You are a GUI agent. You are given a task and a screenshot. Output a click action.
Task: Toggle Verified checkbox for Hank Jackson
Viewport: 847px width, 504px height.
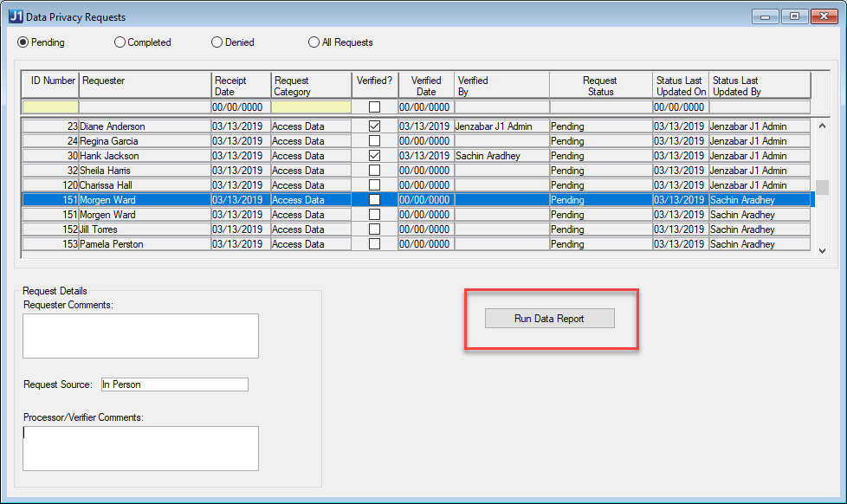374,156
